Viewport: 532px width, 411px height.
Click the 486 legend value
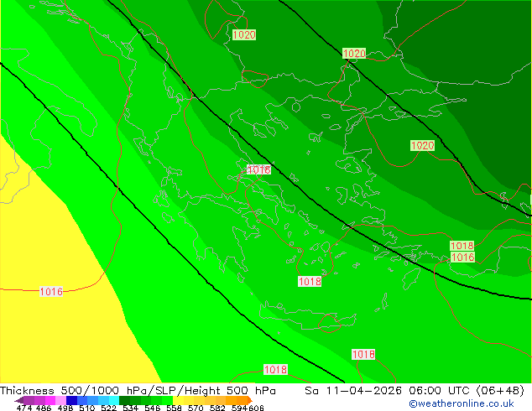tap(44, 408)
